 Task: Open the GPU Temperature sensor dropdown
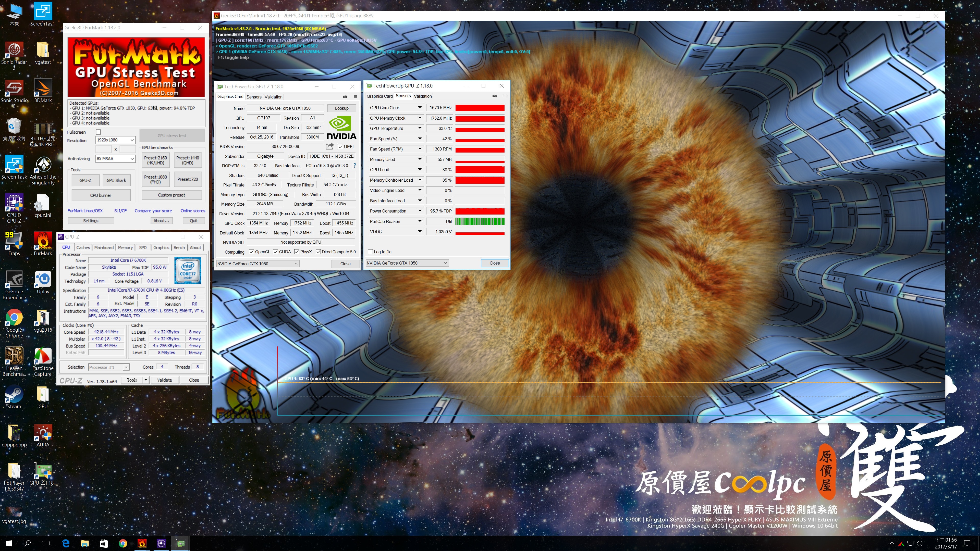pos(420,128)
